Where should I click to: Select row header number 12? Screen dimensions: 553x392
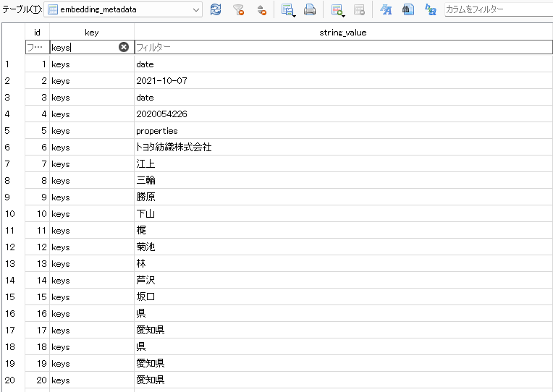14,247
